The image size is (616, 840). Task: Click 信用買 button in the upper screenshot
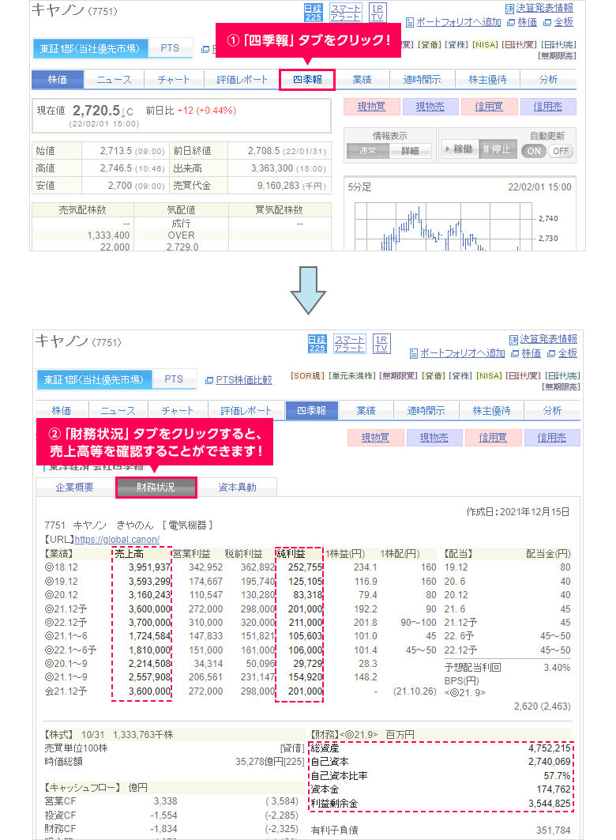[x=489, y=107]
